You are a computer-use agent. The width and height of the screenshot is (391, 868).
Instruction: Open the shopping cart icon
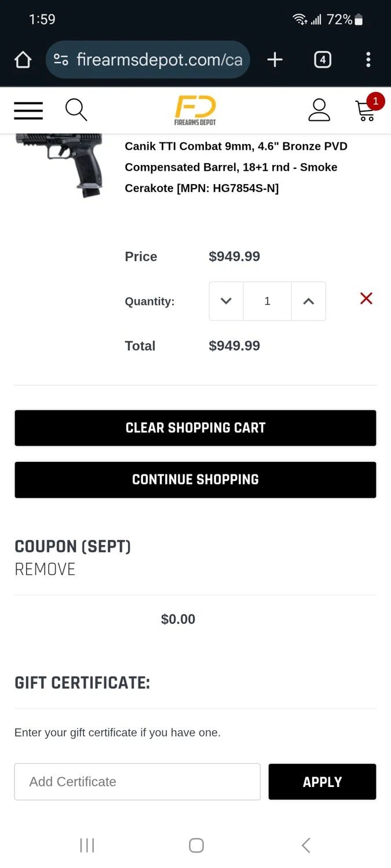366,110
